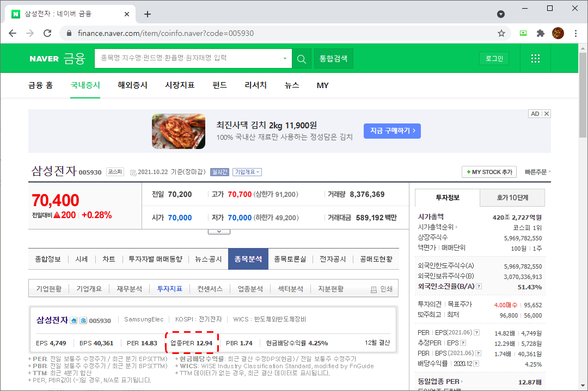Open the 금융 home logo link
The image size is (588, 391).
click(75, 59)
